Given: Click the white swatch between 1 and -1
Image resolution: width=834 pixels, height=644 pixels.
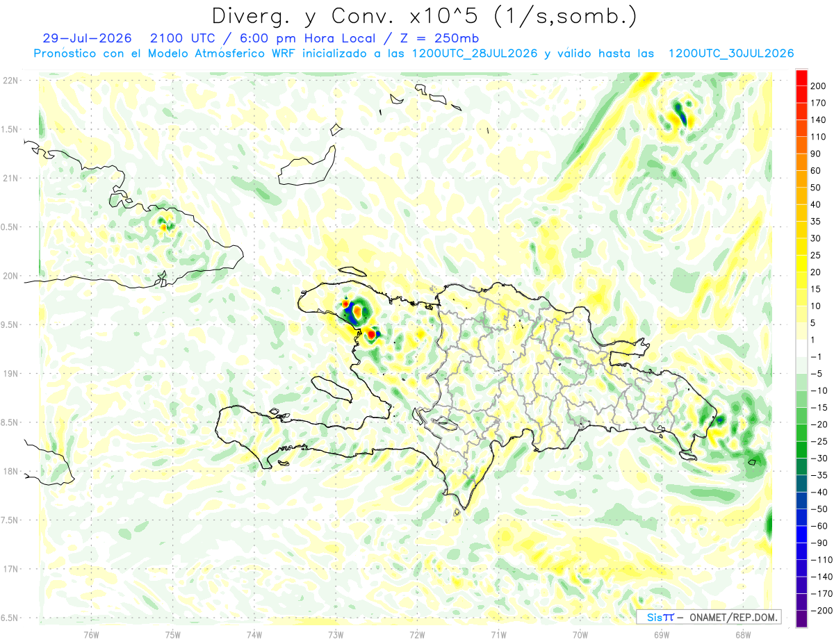Looking at the screenshot, I should tap(801, 349).
